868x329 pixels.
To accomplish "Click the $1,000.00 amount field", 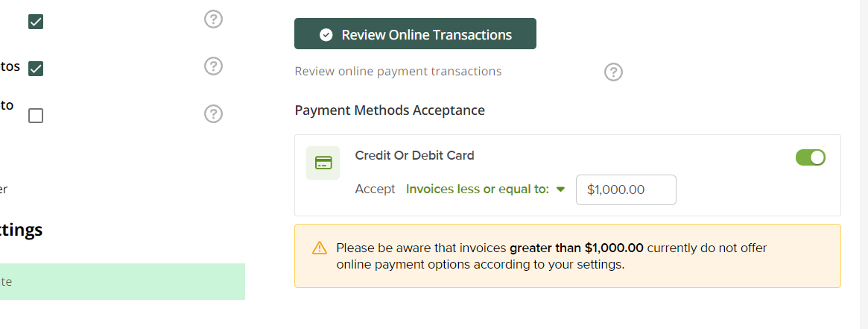I will pos(626,190).
